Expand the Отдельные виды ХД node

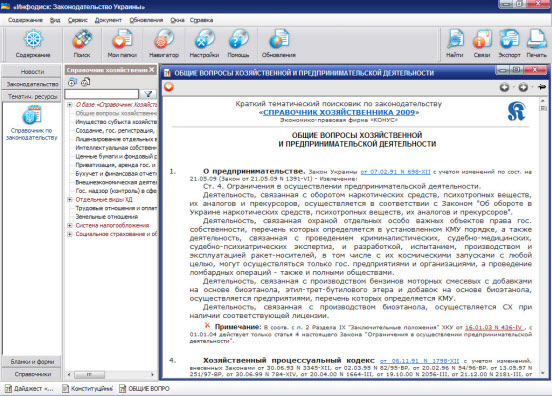(70, 200)
